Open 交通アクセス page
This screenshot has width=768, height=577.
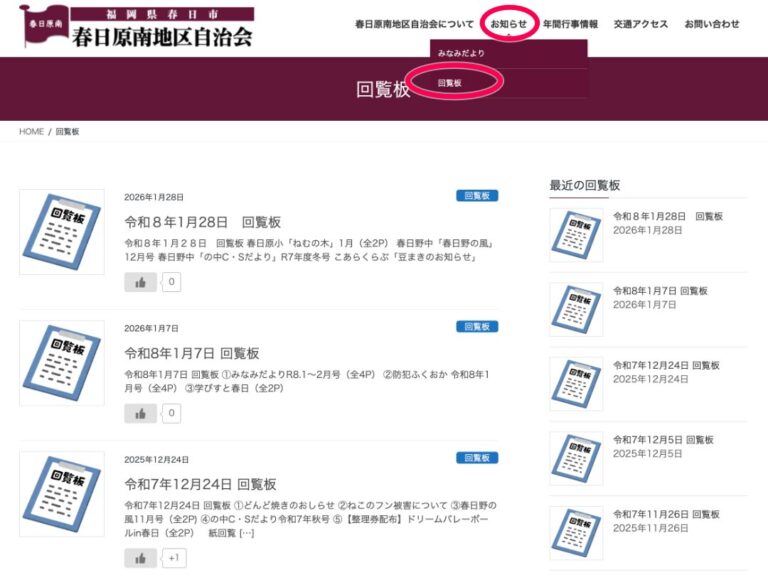coord(641,24)
